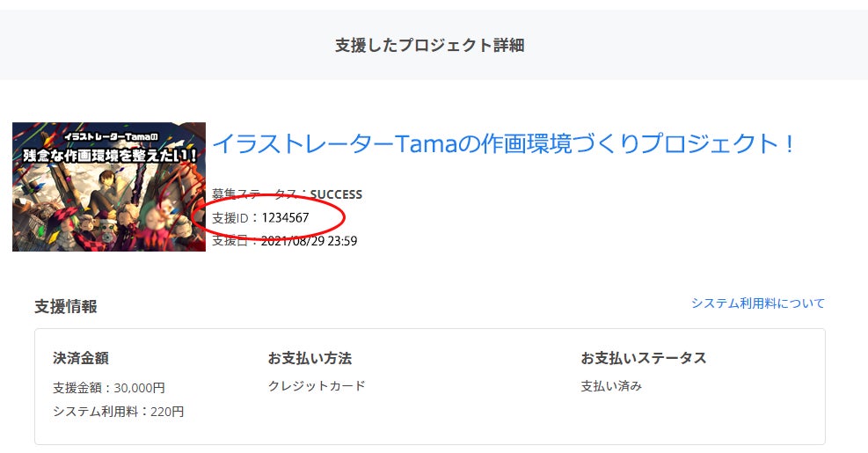Select the 支援金額 30,000円 line
868x453 pixels.
point(109,387)
